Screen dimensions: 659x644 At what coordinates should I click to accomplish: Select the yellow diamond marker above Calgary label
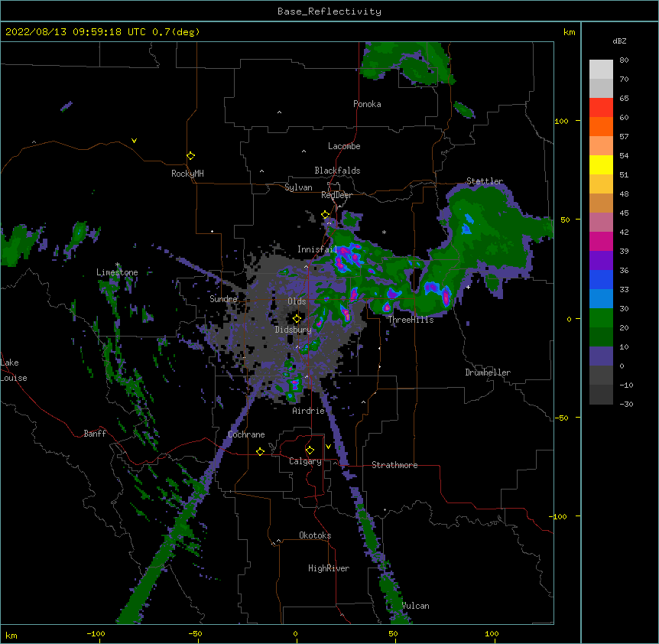click(310, 450)
